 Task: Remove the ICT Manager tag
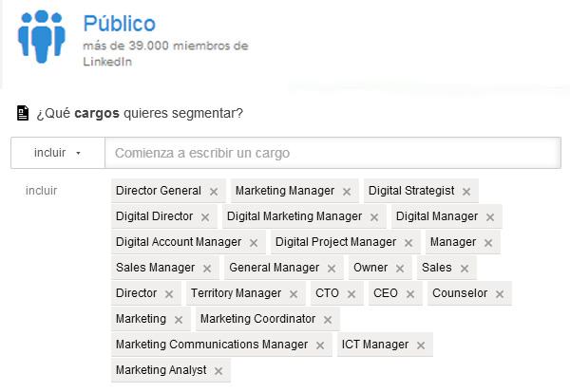421,345
